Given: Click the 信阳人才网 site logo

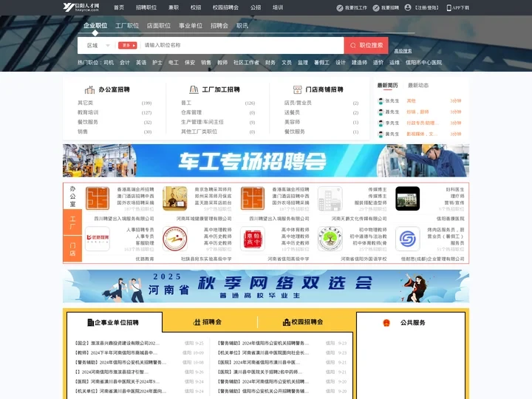Looking at the screenshot, I should click(x=81, y=7).
